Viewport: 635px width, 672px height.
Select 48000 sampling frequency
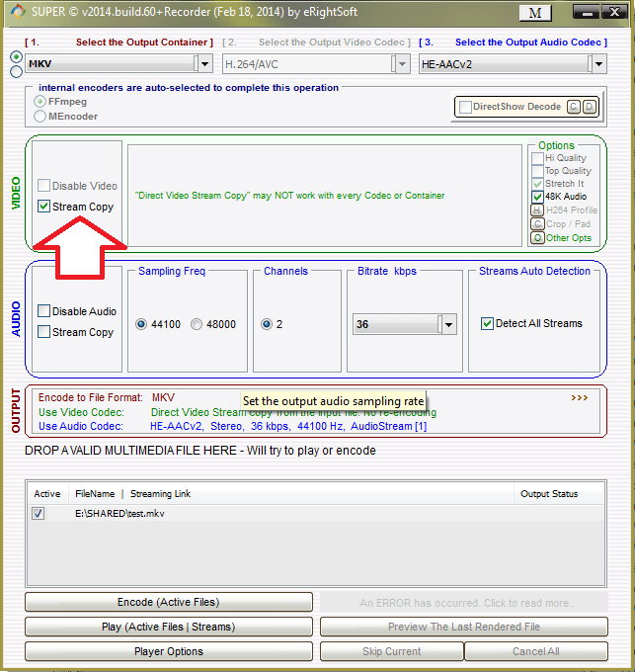point(197,324)
